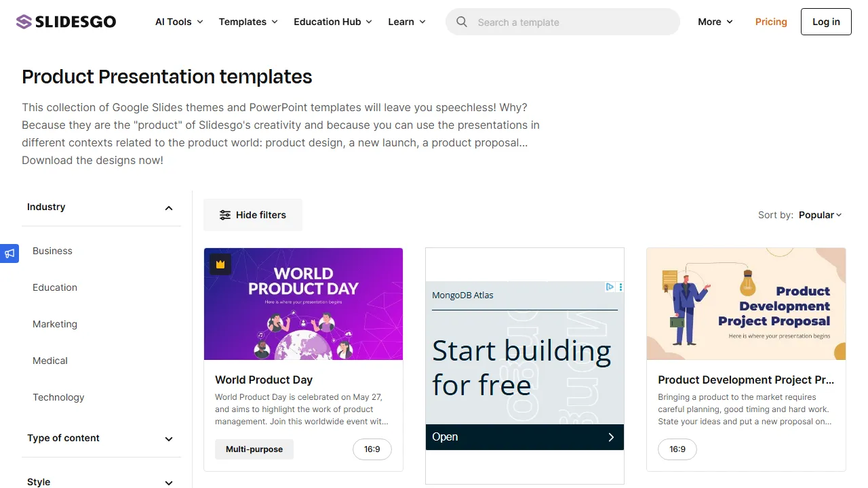Click the 16:9 tag on World Product Day

[x=372, y=449]
